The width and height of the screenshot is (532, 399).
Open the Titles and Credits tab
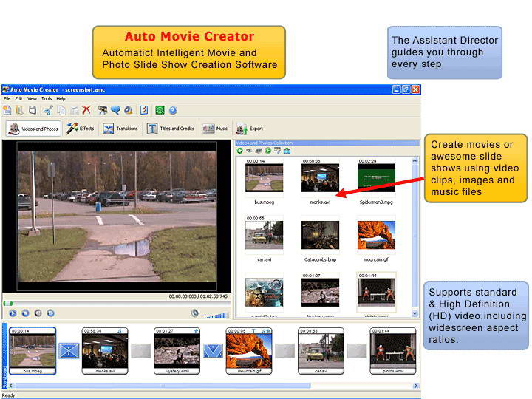(x=171, y=129)
